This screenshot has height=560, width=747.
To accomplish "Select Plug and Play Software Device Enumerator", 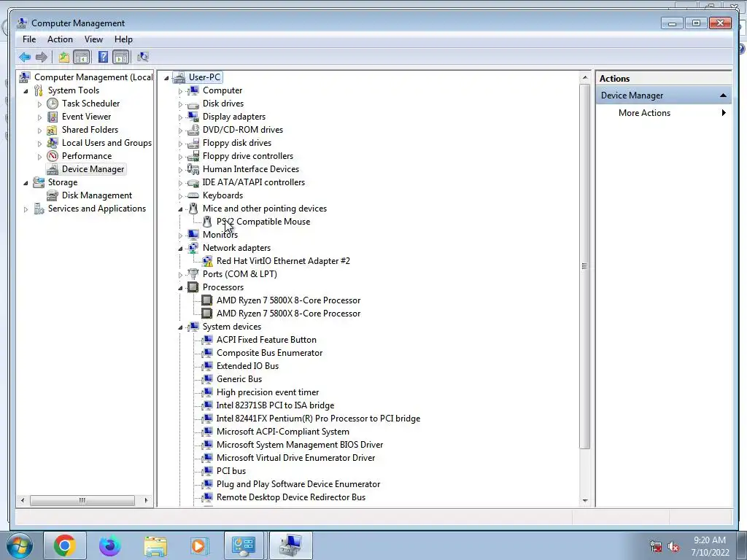I will [x=298, y=484].
